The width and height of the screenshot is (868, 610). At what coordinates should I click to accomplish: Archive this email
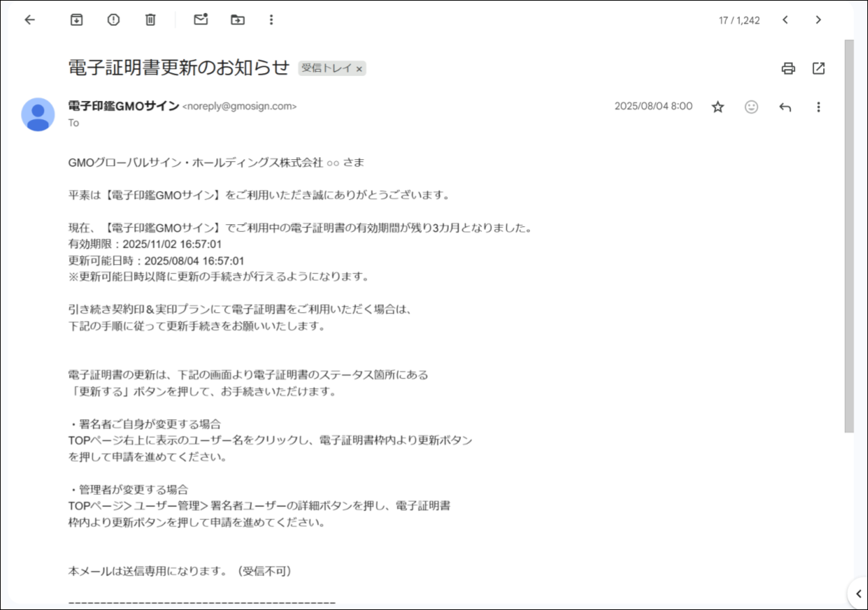(77, 20)
